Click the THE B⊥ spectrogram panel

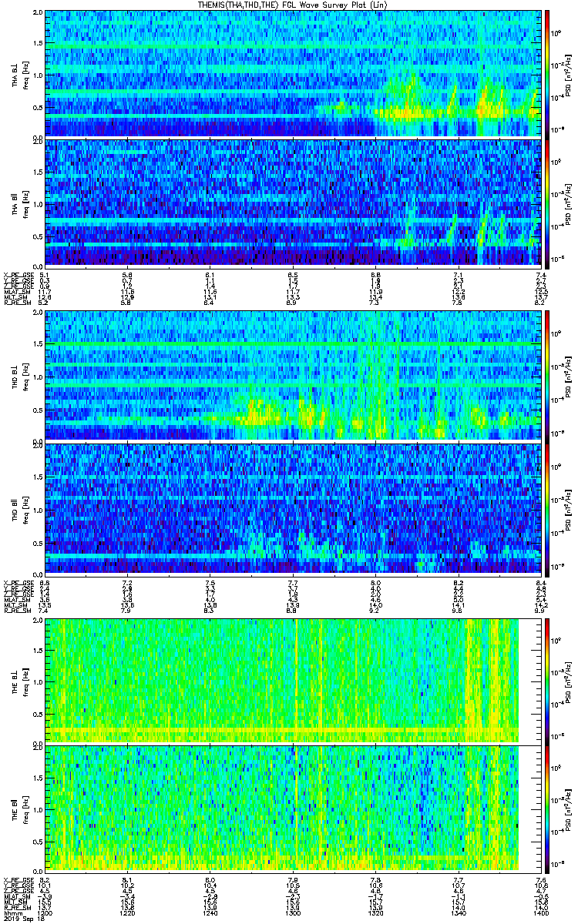tap(294, 681)
